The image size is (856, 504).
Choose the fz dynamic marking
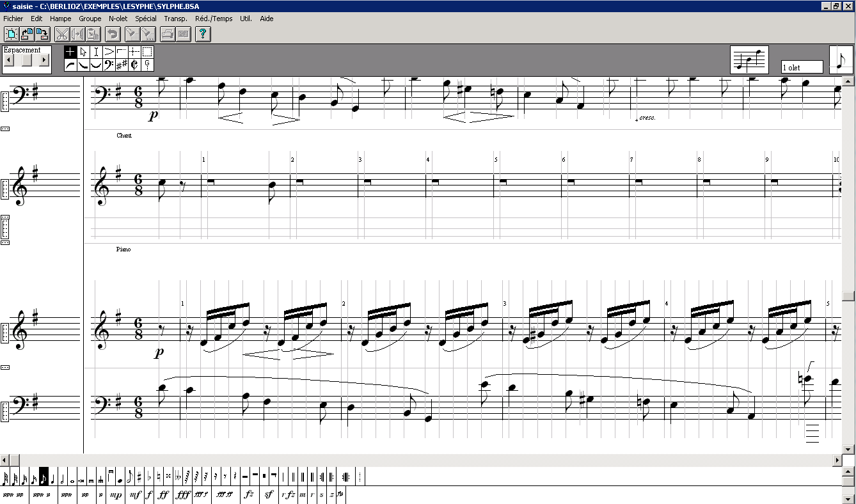(x=249, y=494)
